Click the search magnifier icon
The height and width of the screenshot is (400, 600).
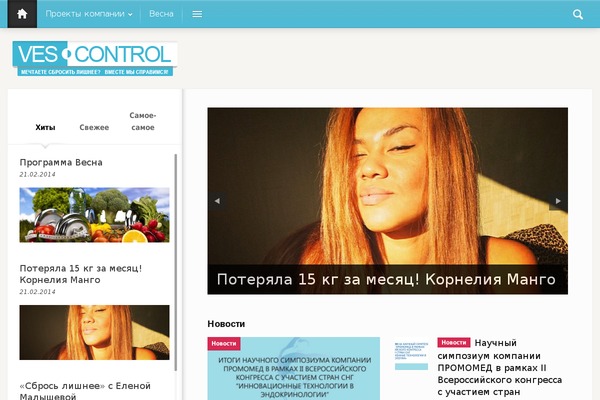(578, 15)
